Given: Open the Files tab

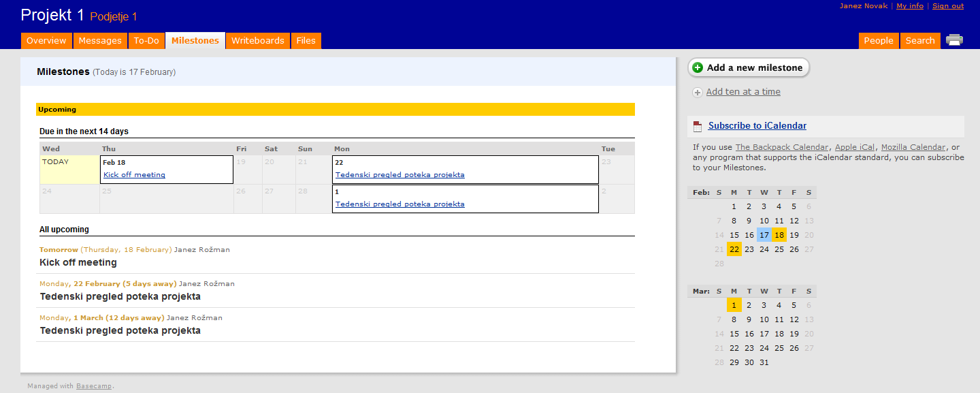Looking at the screenshot, I should coord(306,41).
